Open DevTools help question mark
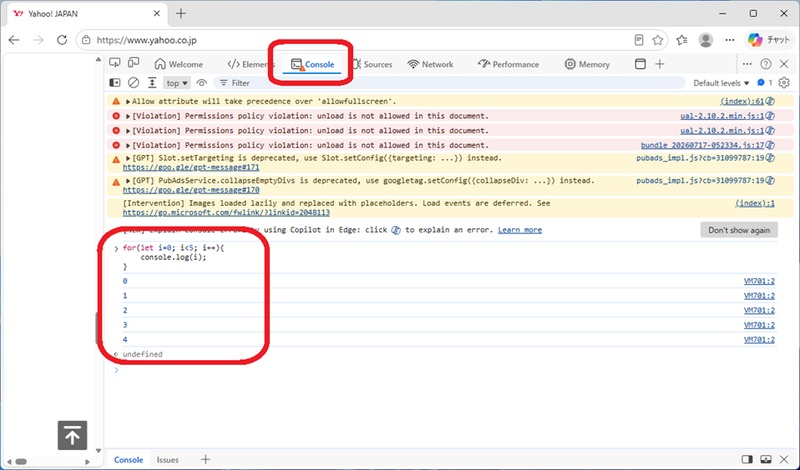This screenshot has height=470, width=800. tap(766, 64)
